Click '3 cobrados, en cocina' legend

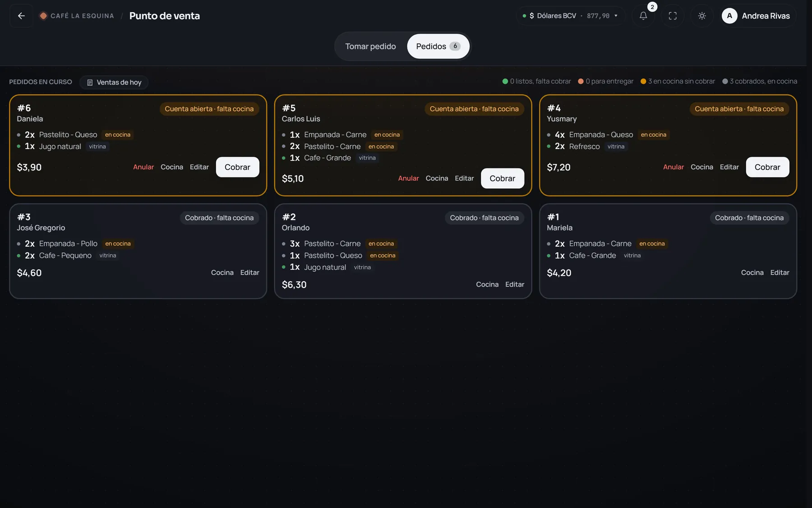point(759,81)
